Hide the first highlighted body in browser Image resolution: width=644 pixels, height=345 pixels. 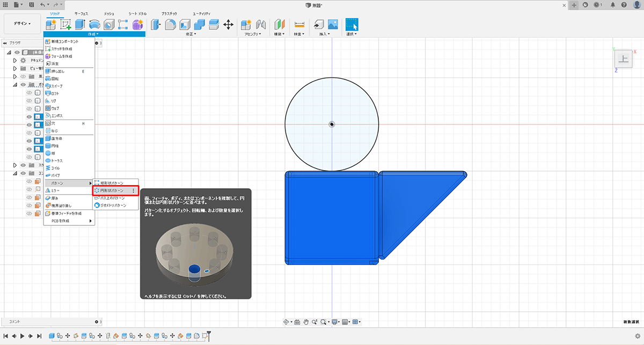tap(30, 116)
